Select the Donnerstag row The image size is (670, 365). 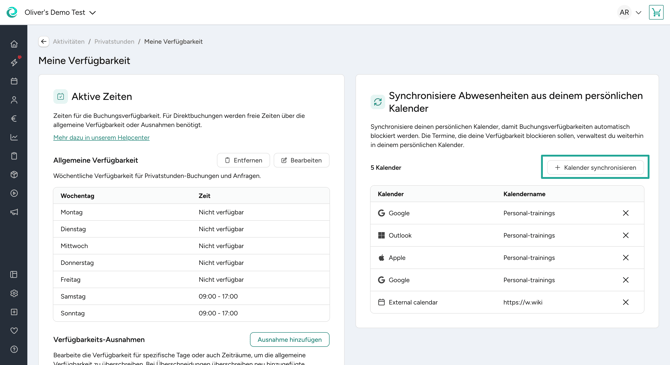coord(191,263)
